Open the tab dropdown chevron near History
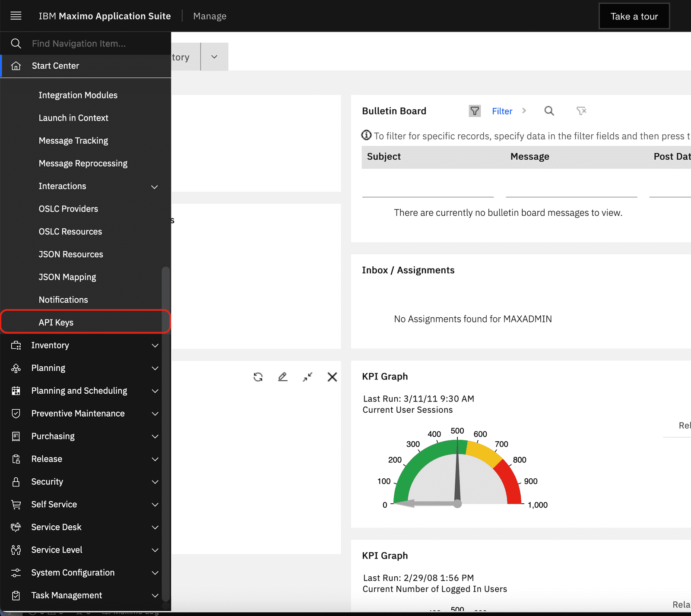Screen dimensions: 691x616 [214, 57]
